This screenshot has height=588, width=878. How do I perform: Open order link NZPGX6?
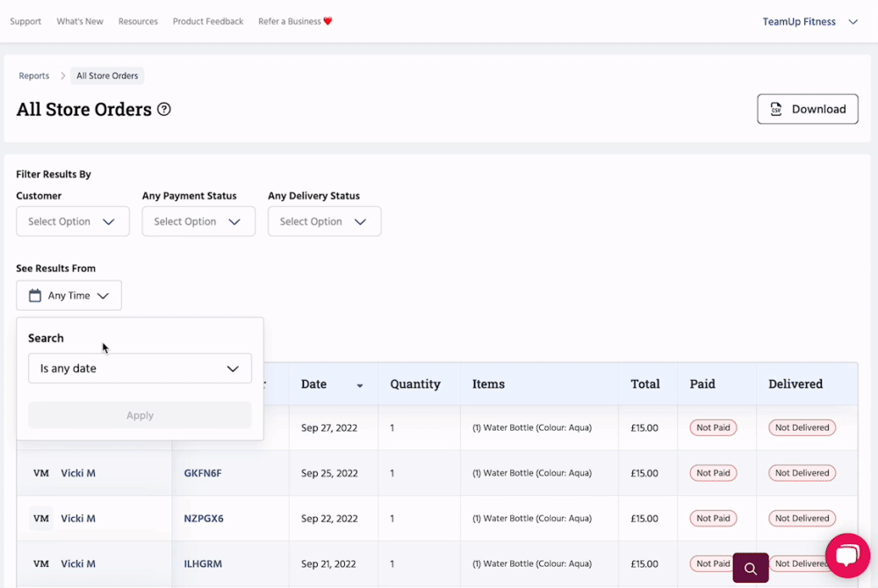pyautogui.click(x=204, y=519)
